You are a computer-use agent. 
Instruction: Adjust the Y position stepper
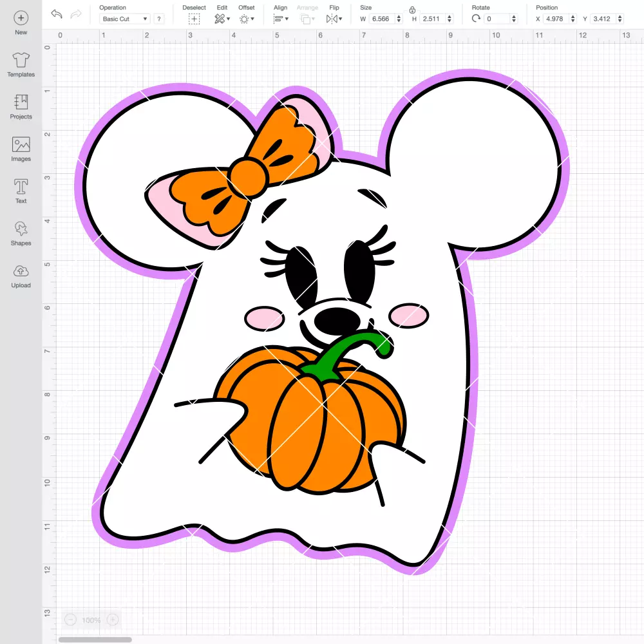point(620,19)
